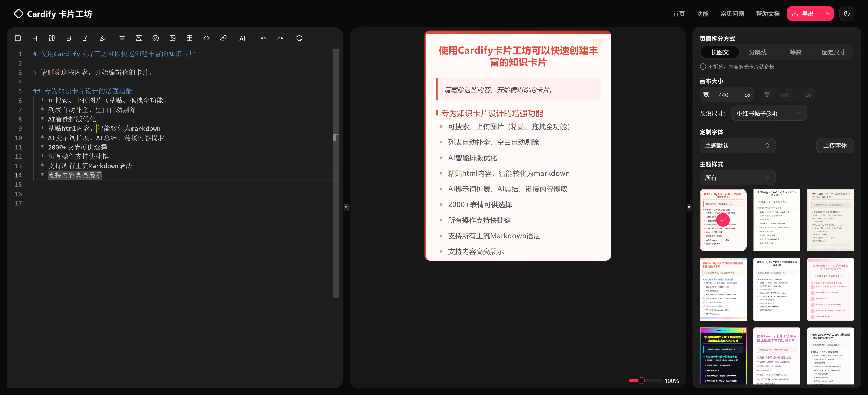This screenshot has height=395, width=868.
Task: Apply highlight marker formatting
Action: (x=102, y=39)
